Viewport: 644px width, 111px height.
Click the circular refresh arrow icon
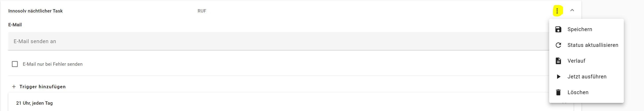click(558, 45)
